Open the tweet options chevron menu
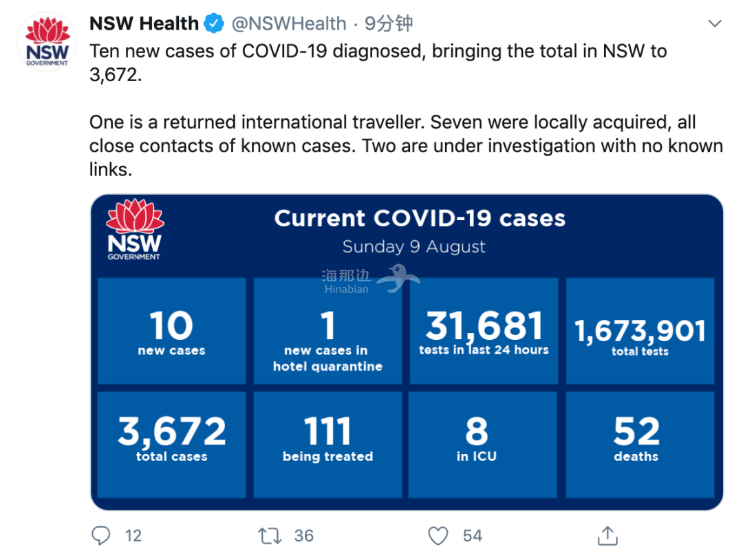Image resolution: width=743 pixels, height=560 pixels. click(714, 23)
